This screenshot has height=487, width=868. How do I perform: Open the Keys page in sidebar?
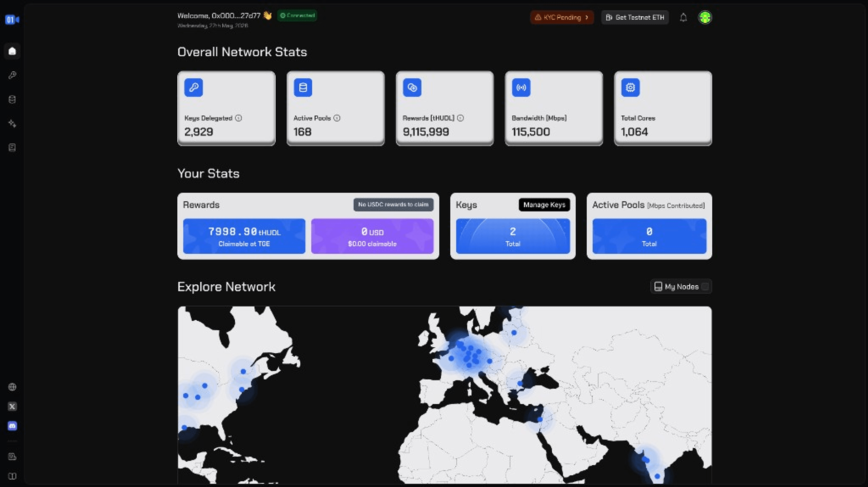tap(12, 75)
